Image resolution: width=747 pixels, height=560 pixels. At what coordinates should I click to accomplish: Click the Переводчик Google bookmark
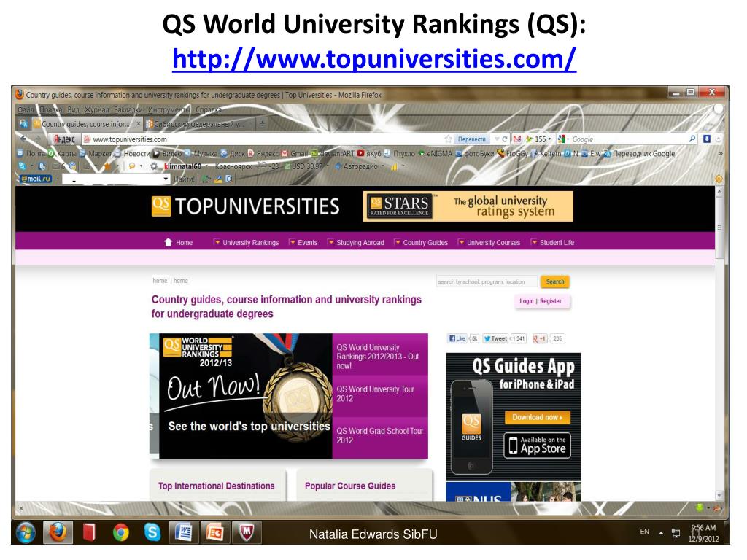click(x=640, y=153)
